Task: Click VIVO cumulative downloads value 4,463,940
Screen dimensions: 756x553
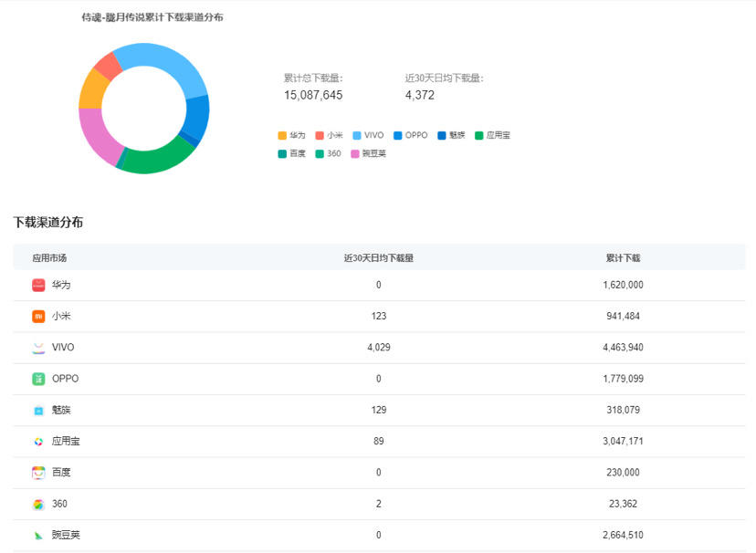Action: pos(623,348)
